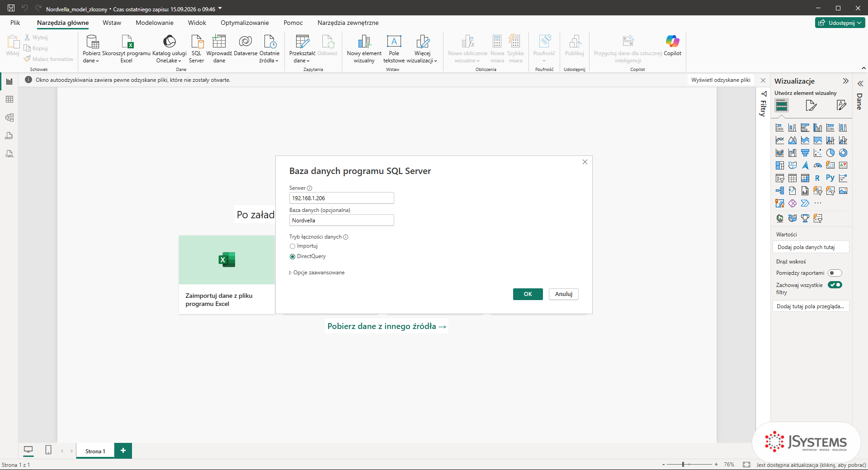868x470 pixels.
Task: Click the zoom-in plus beside slider
Action: [716, 465]
